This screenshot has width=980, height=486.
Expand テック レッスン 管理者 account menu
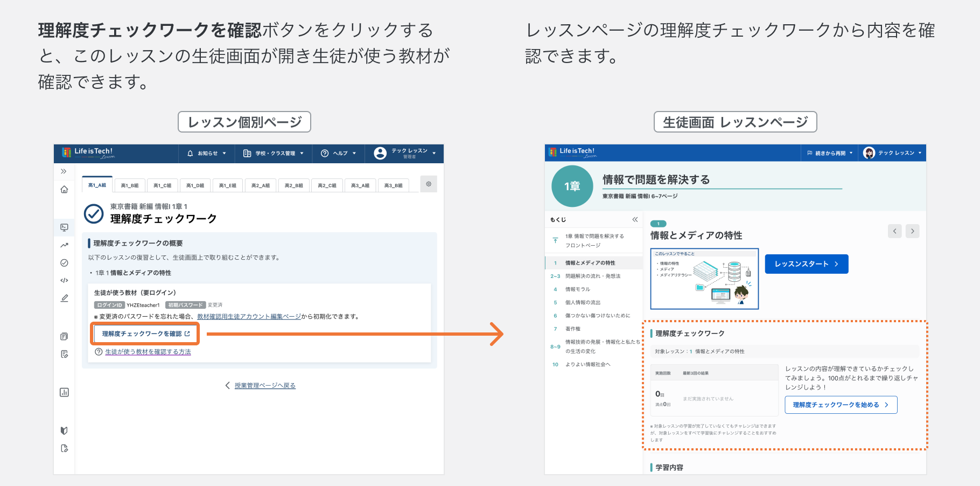[x=404, y=154]
